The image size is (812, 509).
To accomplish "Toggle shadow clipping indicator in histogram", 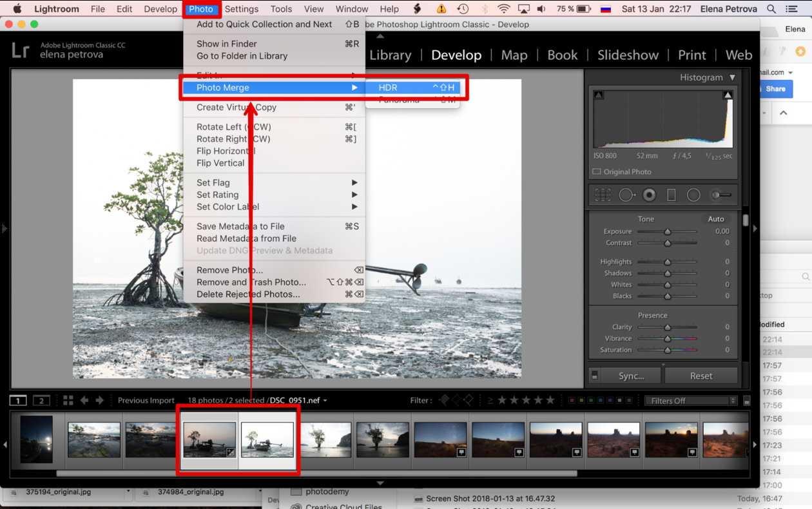I will (x=599, y=95).
